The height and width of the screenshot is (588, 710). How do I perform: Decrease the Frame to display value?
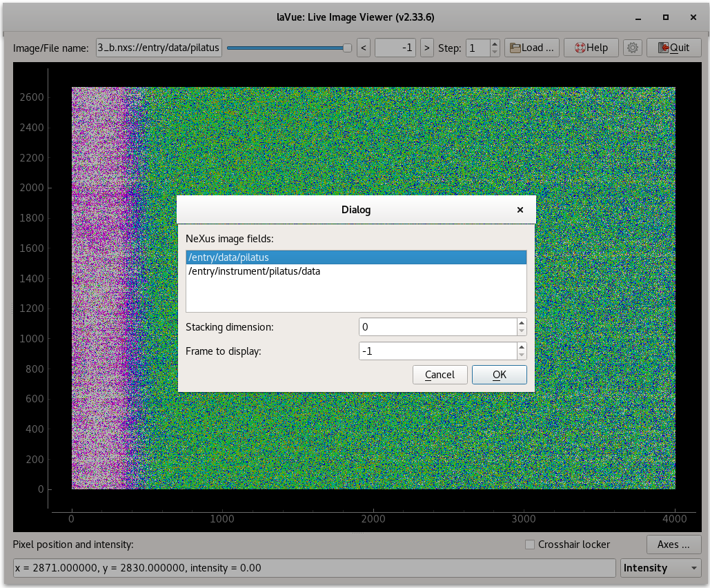pos(522,355)
